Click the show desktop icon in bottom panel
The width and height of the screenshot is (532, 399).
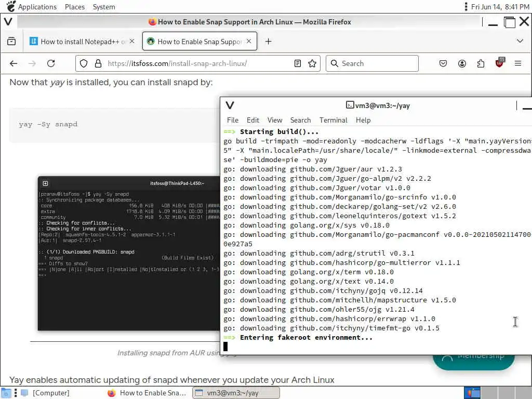pos(6,393)
